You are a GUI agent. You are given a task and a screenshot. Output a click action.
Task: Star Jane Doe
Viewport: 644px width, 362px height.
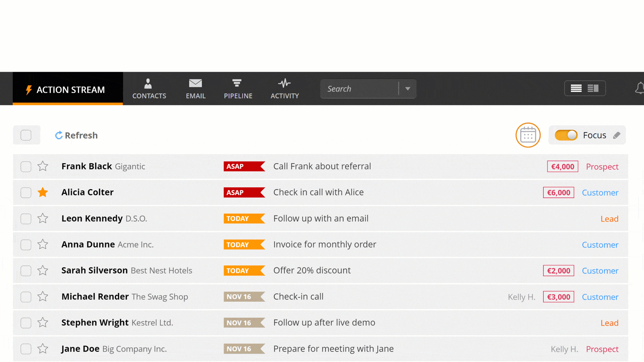coord(43,349)
